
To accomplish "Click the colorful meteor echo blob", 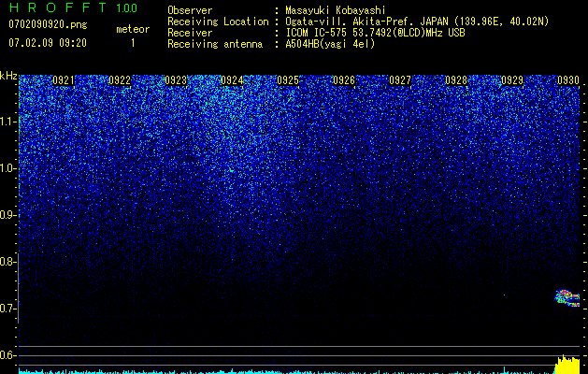I will tap(567, 298).
